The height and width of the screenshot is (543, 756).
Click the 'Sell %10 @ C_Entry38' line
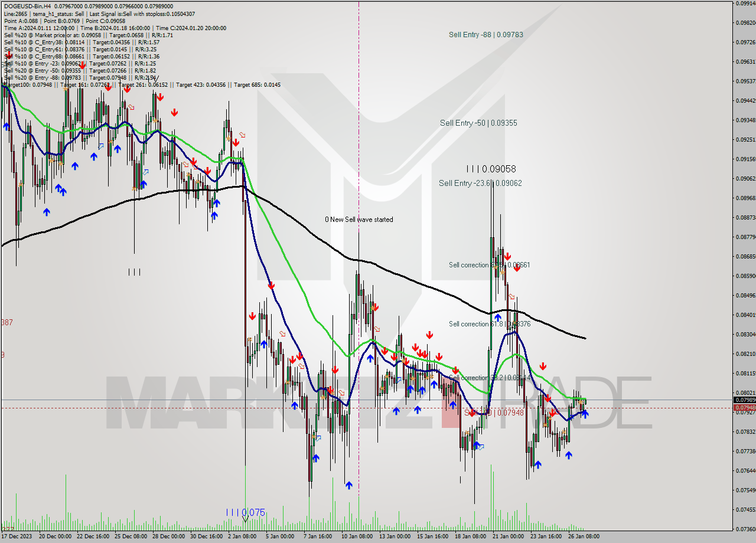(x=82, y=42)
